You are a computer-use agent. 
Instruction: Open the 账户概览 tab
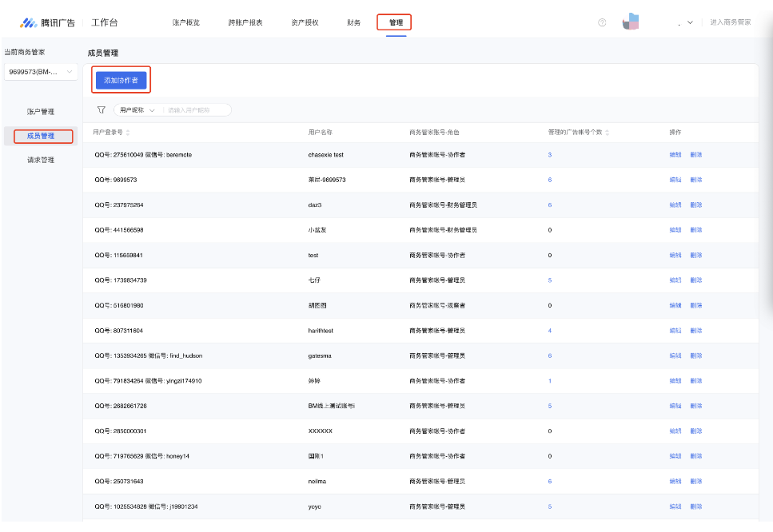pos(186,22)
